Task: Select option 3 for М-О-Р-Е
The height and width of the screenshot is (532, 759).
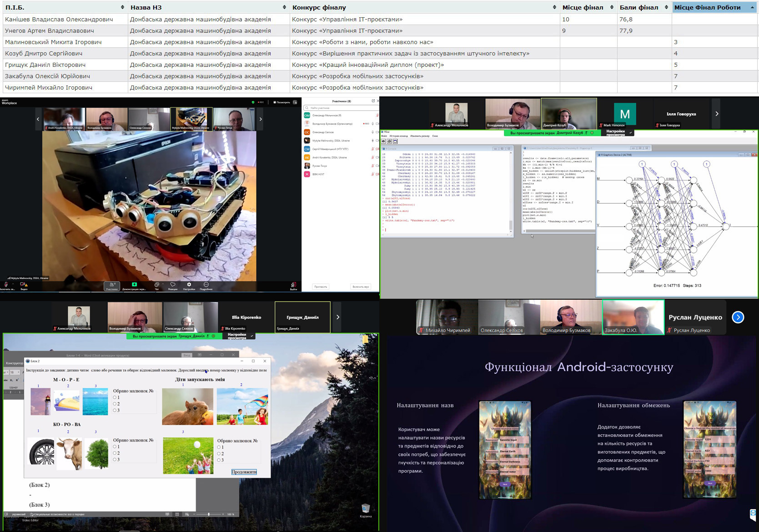Action: [x=115, y=410]
